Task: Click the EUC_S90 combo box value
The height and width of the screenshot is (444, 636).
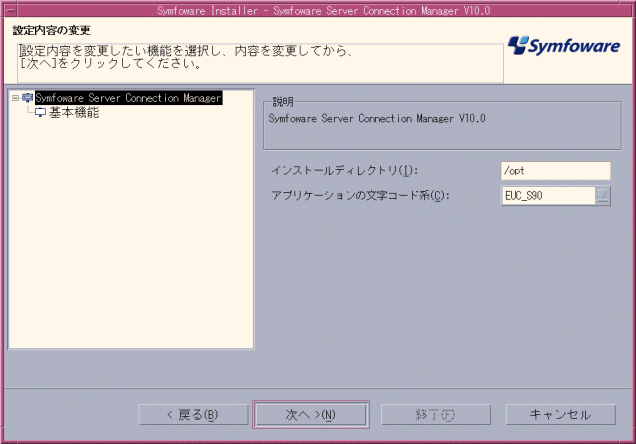Action: click(548, 196)
